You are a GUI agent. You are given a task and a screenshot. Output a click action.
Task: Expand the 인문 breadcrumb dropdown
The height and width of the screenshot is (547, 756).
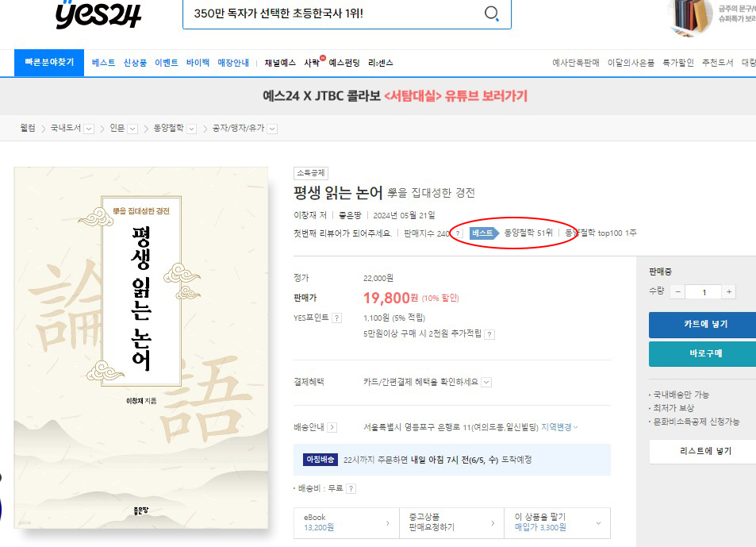click(132, 129)
